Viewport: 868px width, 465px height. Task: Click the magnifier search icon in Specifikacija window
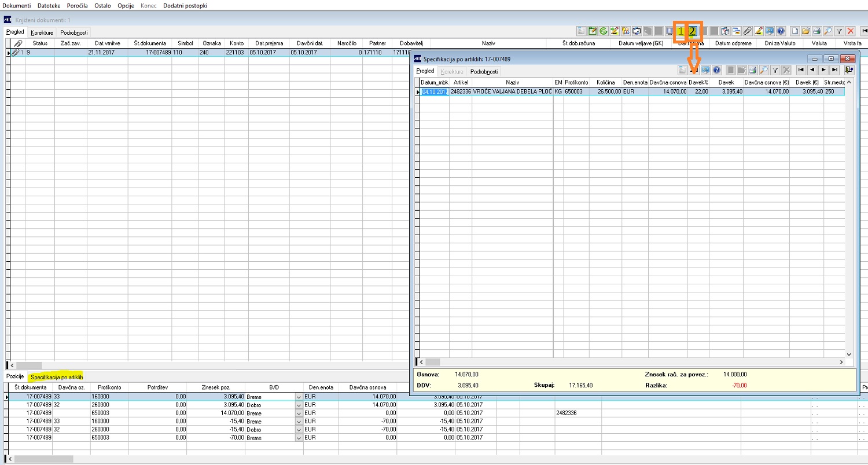click(764, 69)
